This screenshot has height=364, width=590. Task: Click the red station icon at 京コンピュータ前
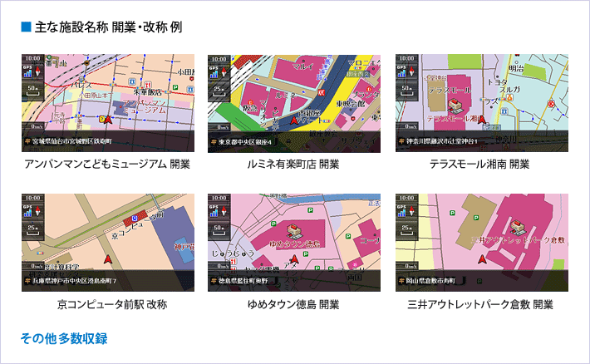[x=135, y=218]
